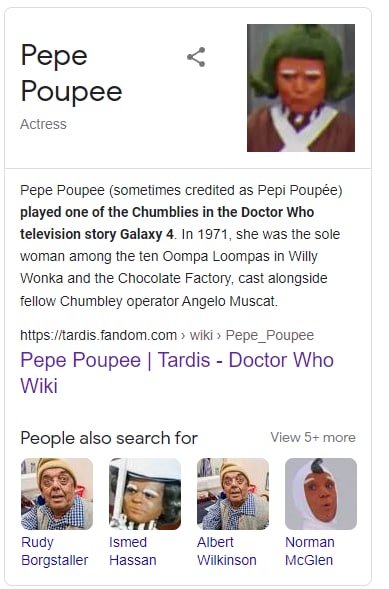389x589 pixels.
Task: Select Ismed Hassan's thumbnail image
Action: pos(145,494)
